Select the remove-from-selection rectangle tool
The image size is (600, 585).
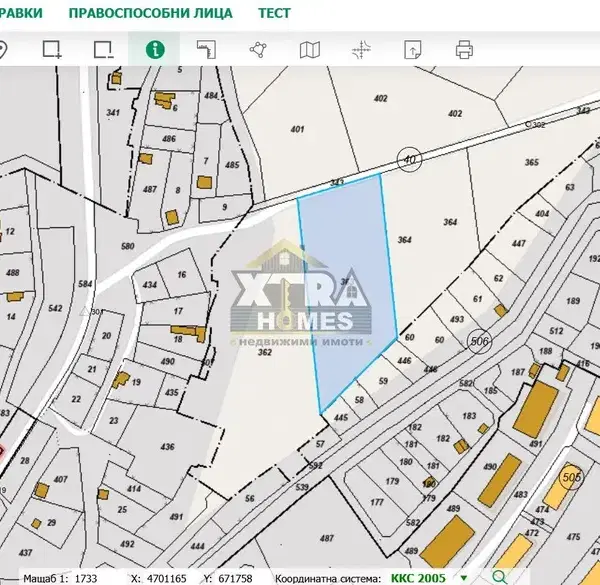(x=104, y=50)
